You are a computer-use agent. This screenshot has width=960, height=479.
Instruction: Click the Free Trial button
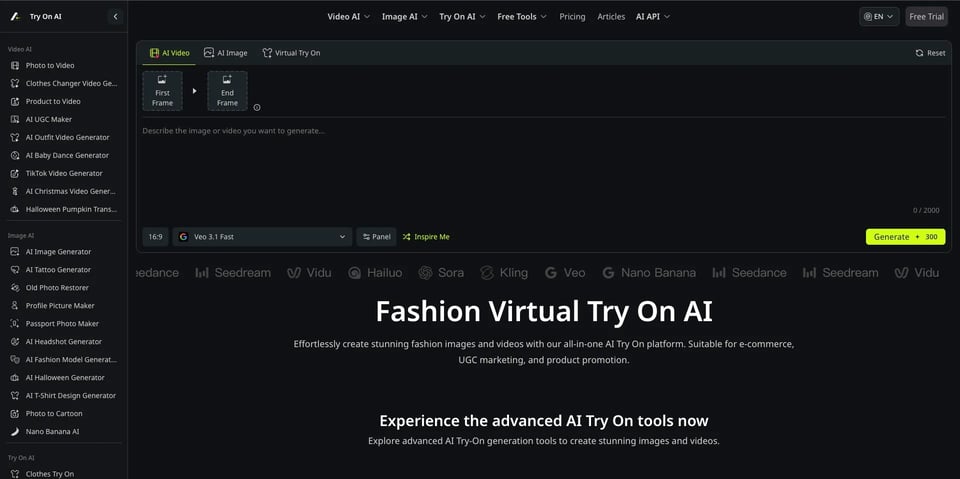[x=926, y=17]
